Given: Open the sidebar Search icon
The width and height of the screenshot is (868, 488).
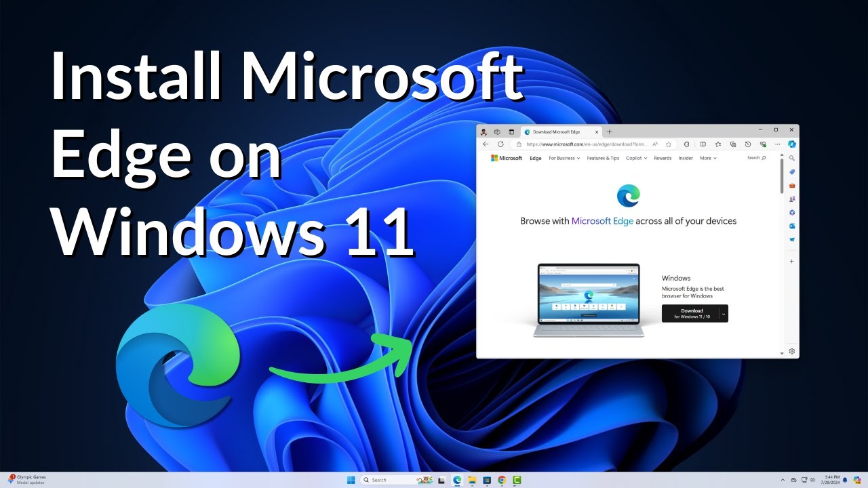Looking at the screenshot, I should click(x=792, y=158).
